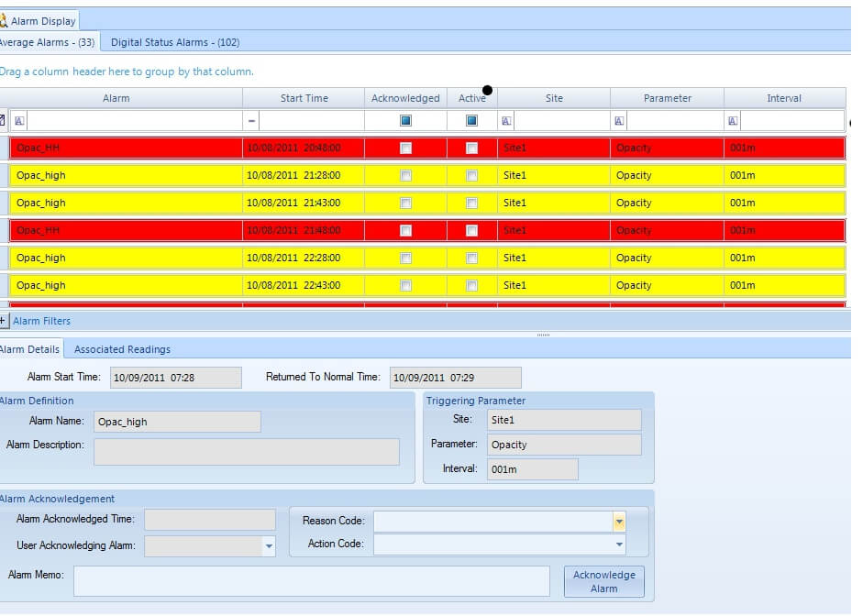Sort by the Interval column header
Viewport: 863px width, 616px height.
point(784,98)
